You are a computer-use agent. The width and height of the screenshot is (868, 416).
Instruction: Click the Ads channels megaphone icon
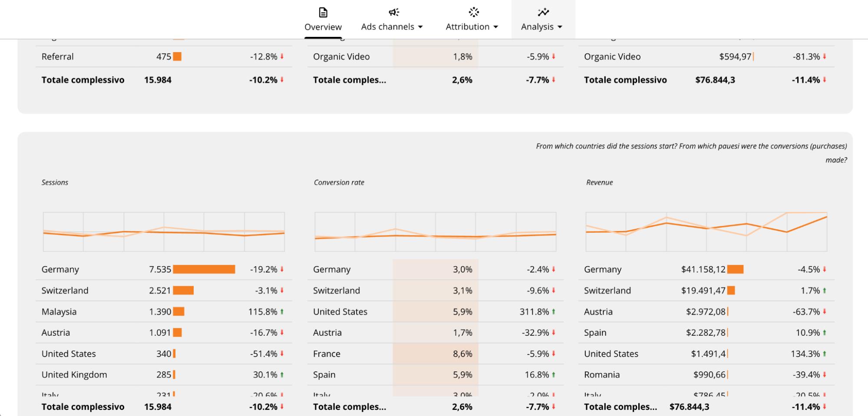[393, 12]
